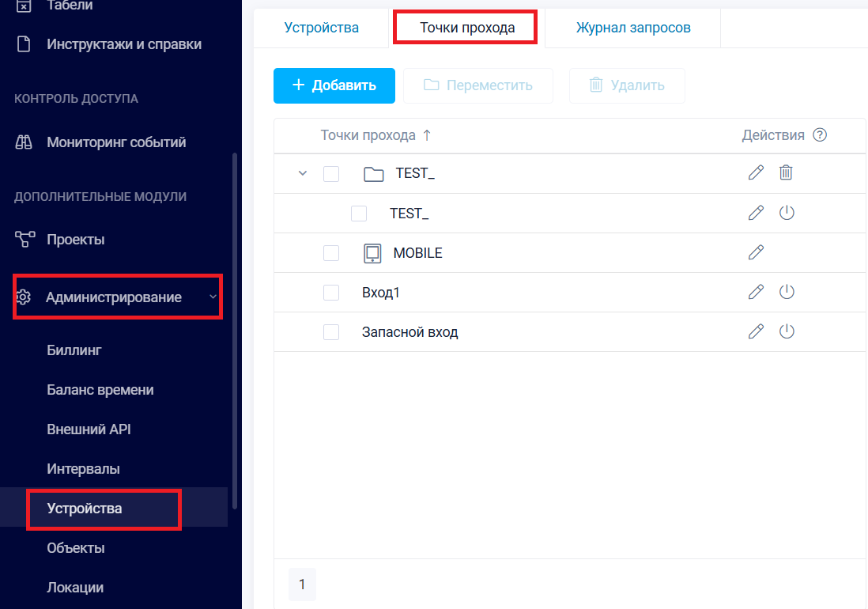Open the Устройства tab at the top
Screen dimensions: 868x609
321,28
